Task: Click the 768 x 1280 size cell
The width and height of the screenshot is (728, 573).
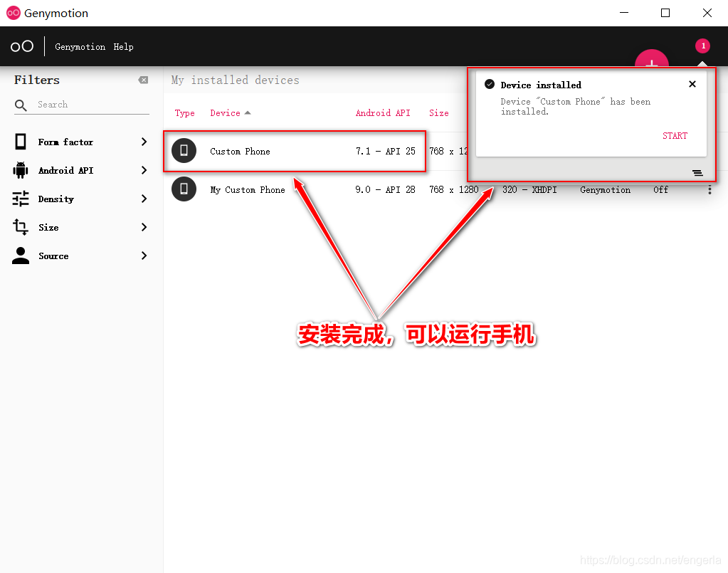Action: click(453, 190)
